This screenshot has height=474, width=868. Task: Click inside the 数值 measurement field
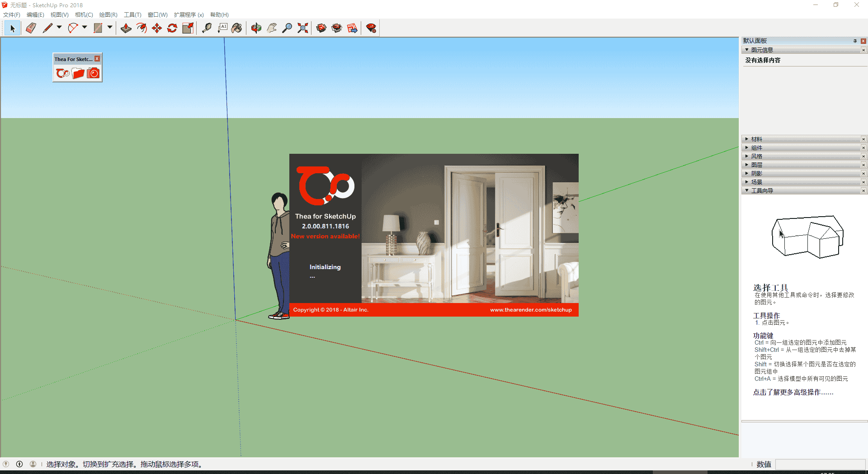(821, 465)
